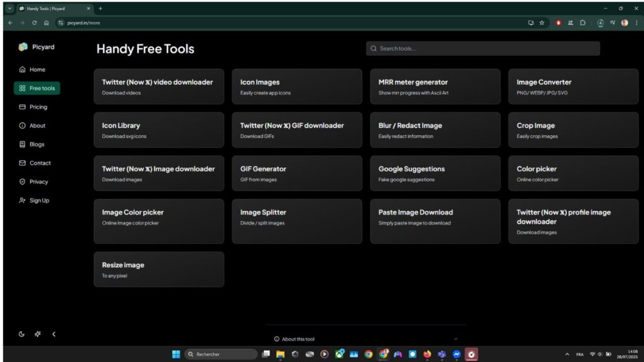Click the media control icon in the toolbar
The width and height of the screenshot is (644, 362).
tap(613, 23)
